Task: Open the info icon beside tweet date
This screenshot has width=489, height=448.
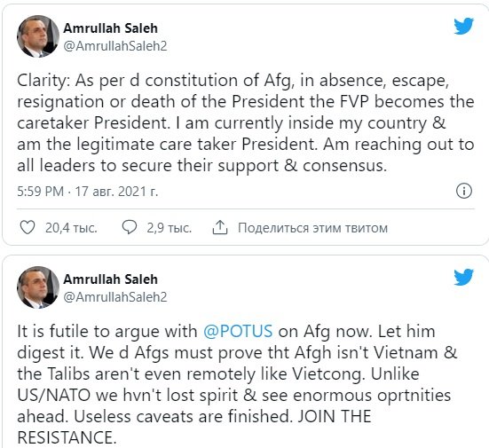Action: tap(464, 191)
